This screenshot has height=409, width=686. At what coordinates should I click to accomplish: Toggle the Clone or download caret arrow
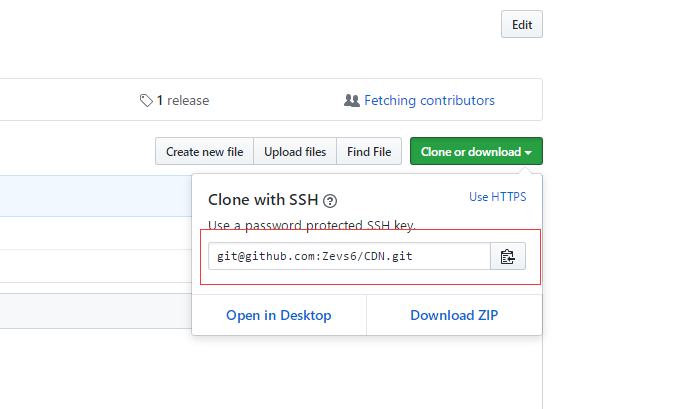[x=528, y=152]
